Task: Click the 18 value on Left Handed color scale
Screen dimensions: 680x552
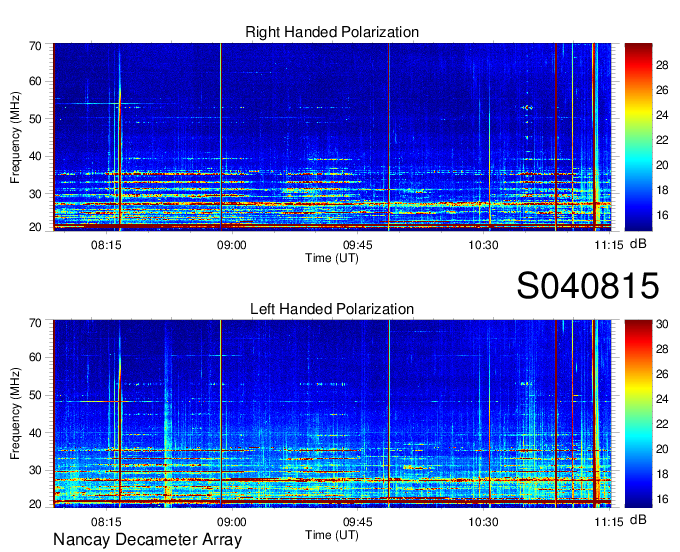Action: click(662, 474)
